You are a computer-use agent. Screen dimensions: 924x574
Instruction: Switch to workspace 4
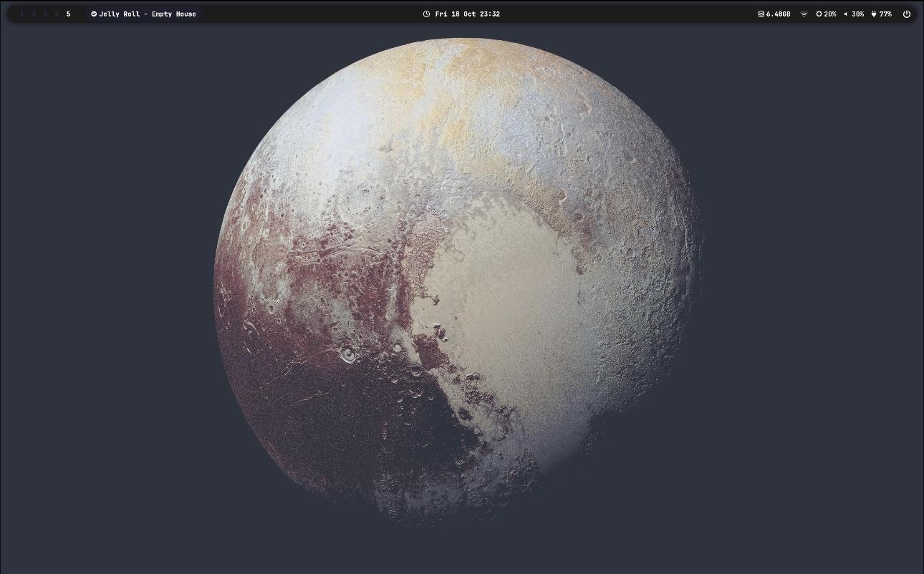[x=57, y=14]
